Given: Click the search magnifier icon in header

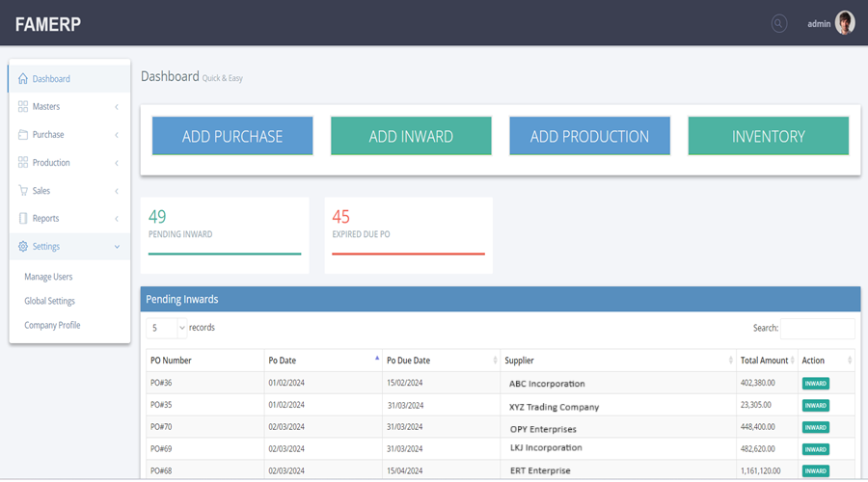Looking at the screenshot, I should click(779, 24).
